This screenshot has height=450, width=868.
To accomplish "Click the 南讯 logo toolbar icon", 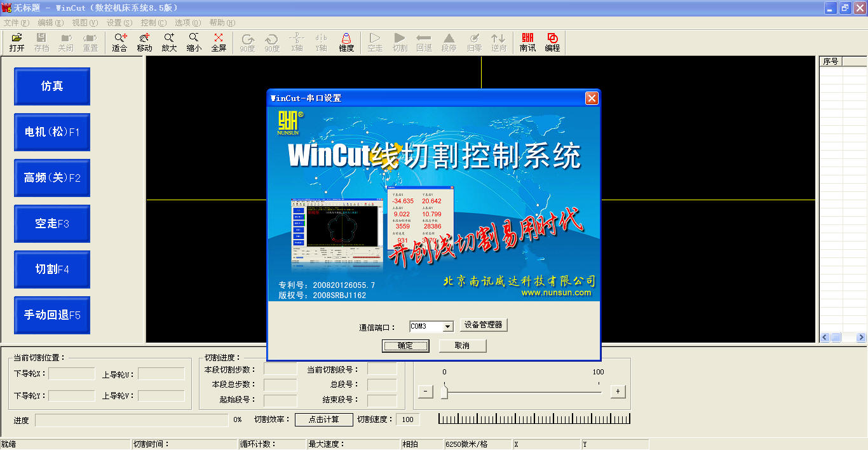I will coord(527,43).
